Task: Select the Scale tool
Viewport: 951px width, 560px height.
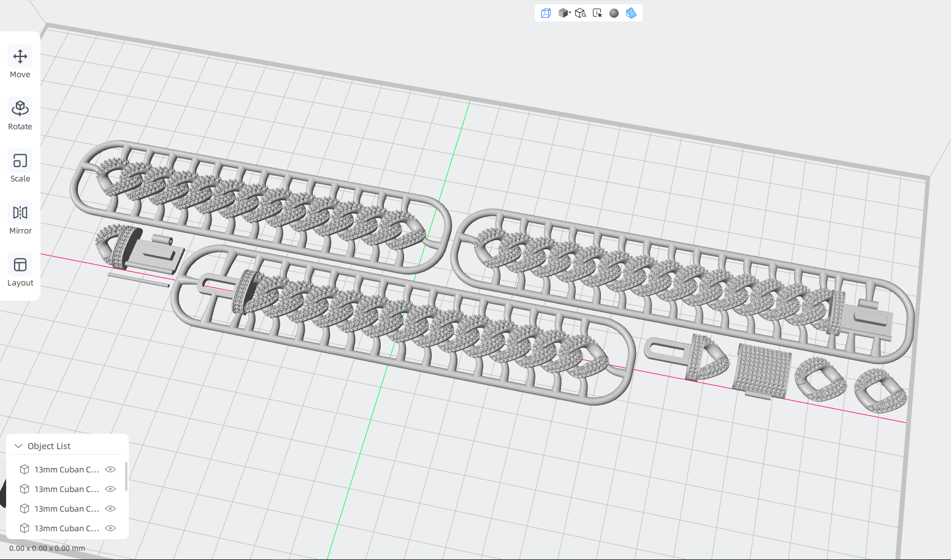Action: (20, 167)
